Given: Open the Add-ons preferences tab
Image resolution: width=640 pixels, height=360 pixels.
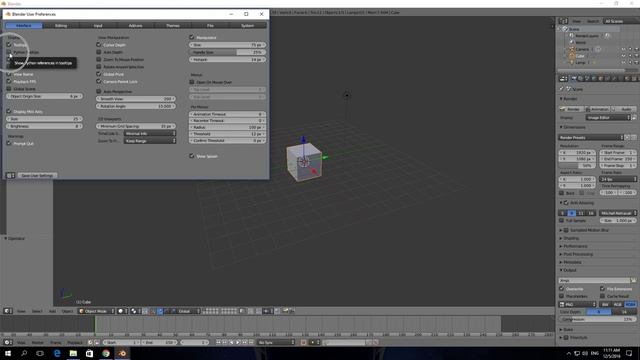Looking at the screenshot, I should click(136, 26).
